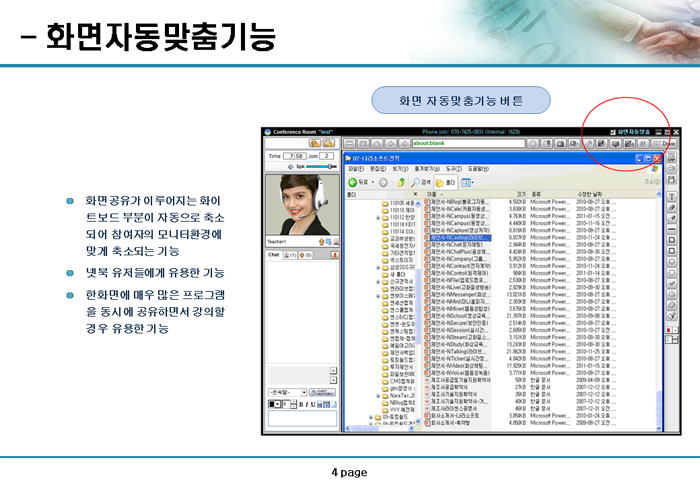The width and height of the screenshot is (700, 485).
Task: Adjust the Spk speaker volume slider
Action: pos(321,167)
